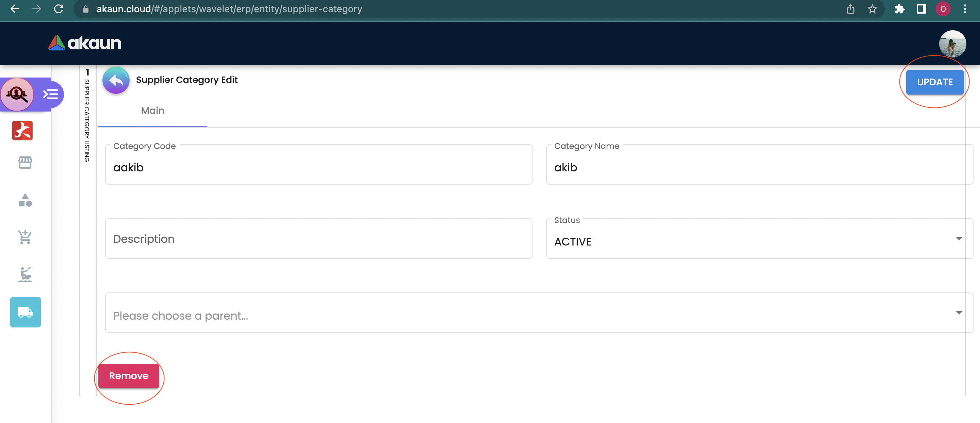Open the storefront applet icon

(x=25, y=163)
